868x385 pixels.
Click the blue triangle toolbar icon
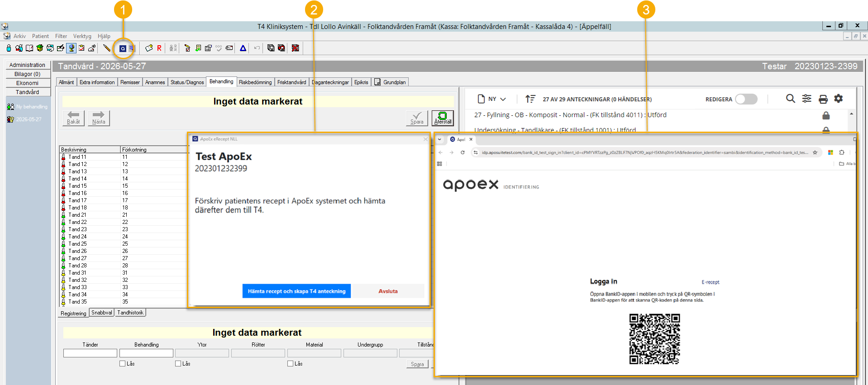click(243, 48)
